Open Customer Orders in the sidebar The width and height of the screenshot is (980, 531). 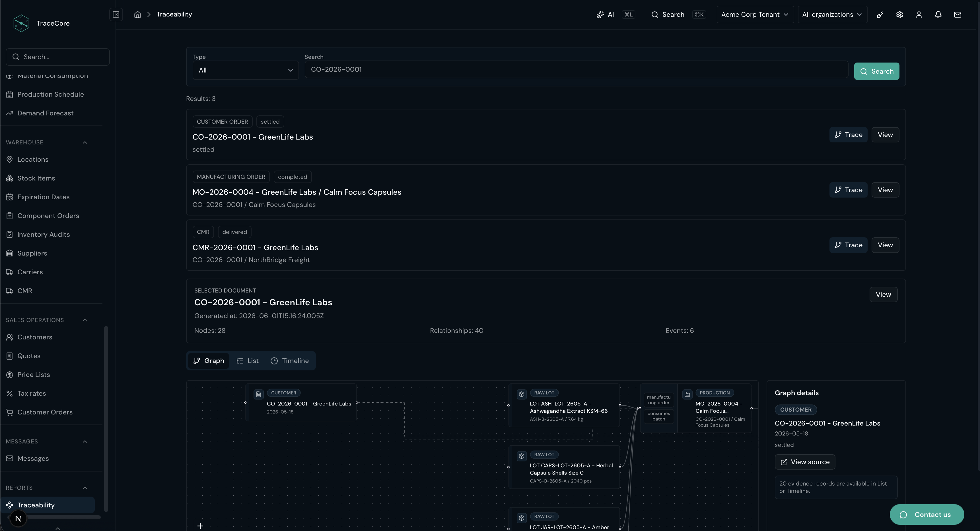(45, 412)
